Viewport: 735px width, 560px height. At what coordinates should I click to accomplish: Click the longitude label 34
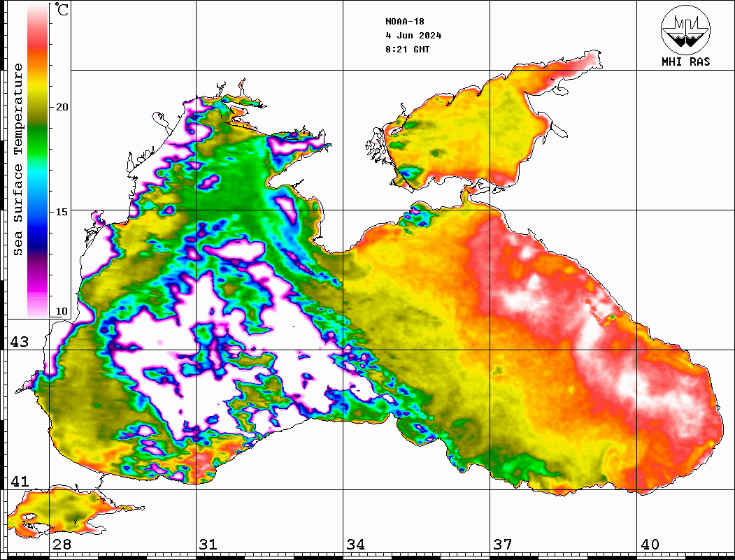click(x=355, y=545)
